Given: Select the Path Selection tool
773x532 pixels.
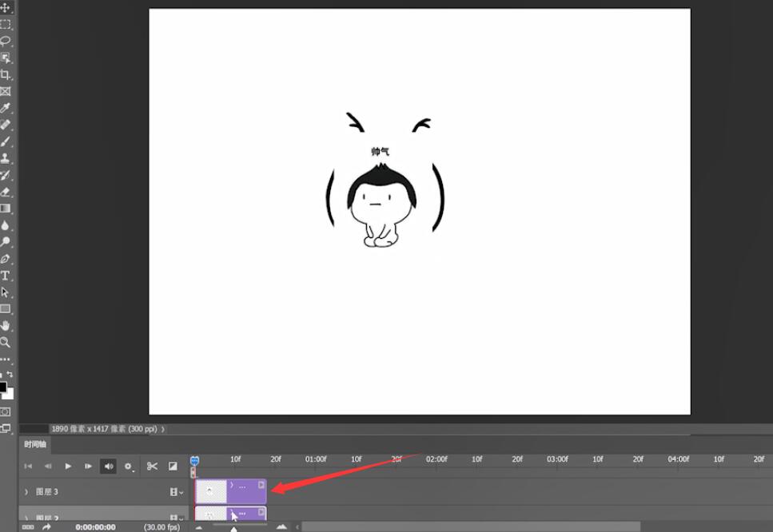Looking at the screenshot, I should [x=6, y=292].
